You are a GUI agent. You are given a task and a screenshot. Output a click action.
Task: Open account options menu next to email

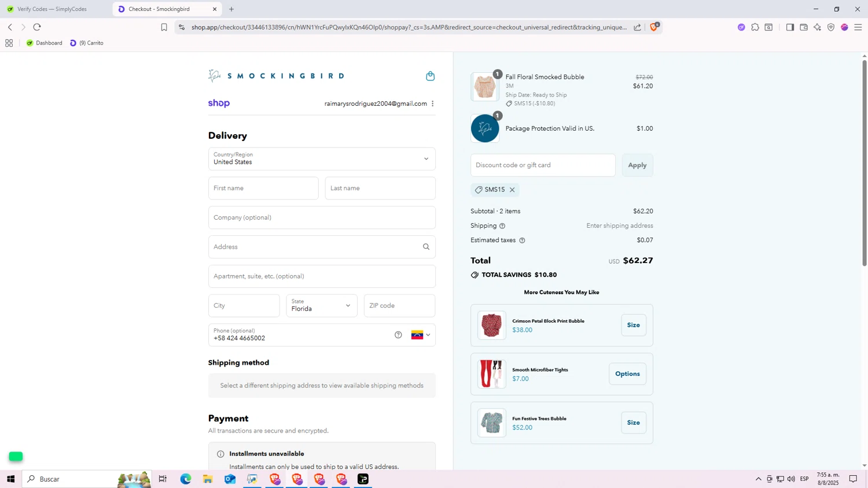(x=432, y=103)
